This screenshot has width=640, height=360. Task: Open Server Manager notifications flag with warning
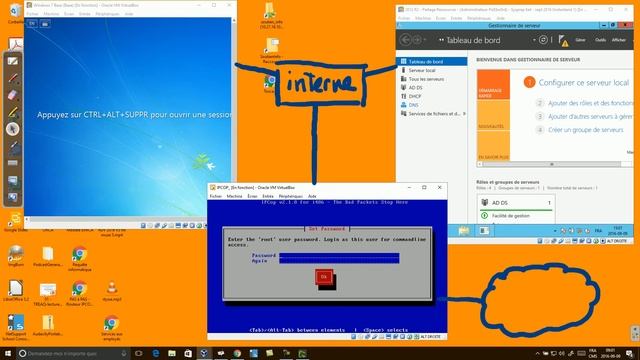pos(563,40)
